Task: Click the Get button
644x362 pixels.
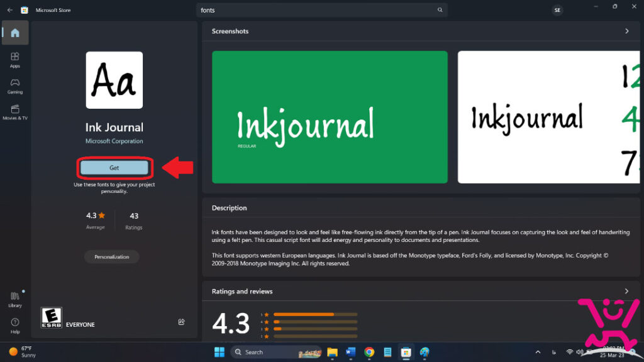Action: point(114,167)
